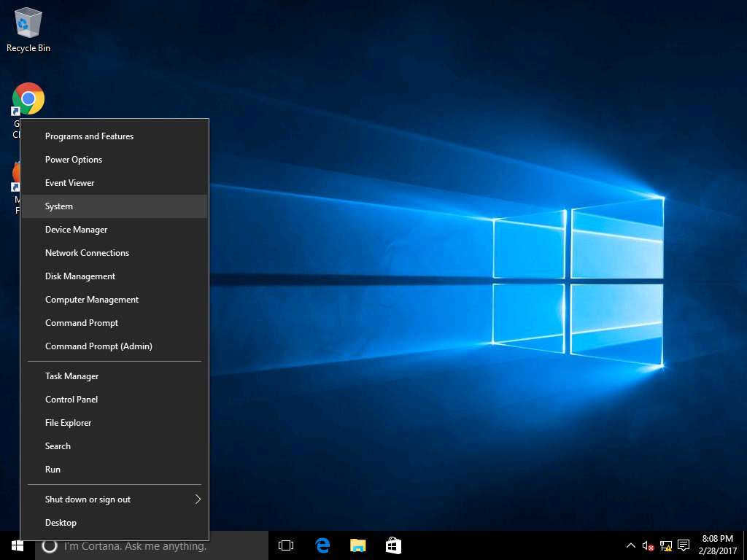
Task: Click the taskbar clock showing 8:08 PM
Action: click(x=718, y=545)
